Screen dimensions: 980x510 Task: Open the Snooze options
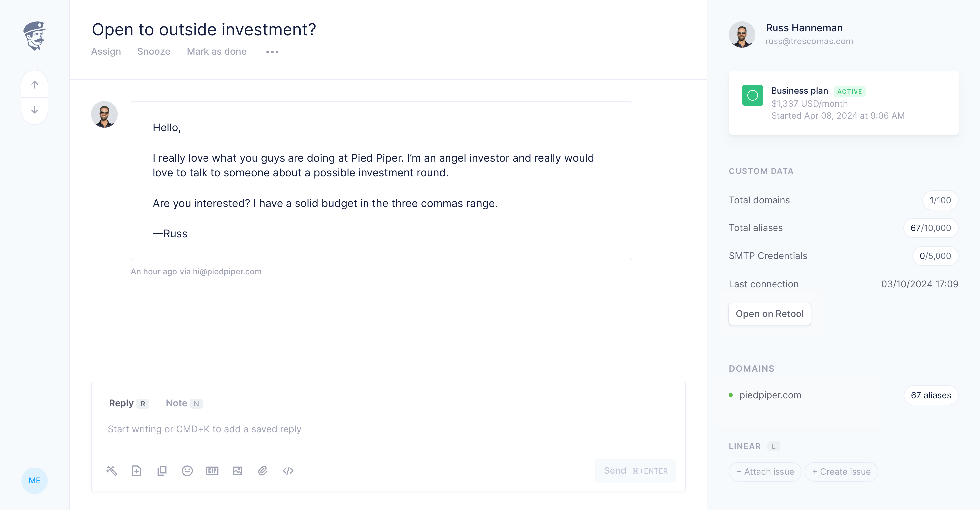pyautogui.click(x=154, y=52)
